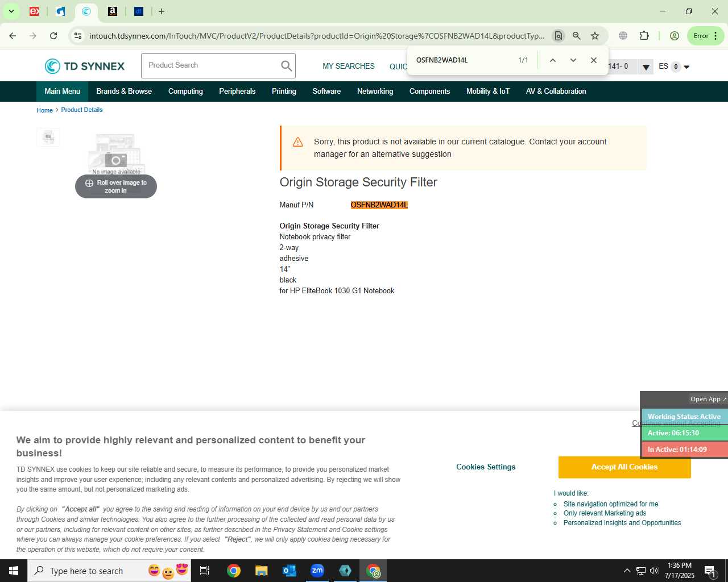The width and height of the screenshot is (728, 582).
Task: Open Task View in the taskbar
Action: 205,571
